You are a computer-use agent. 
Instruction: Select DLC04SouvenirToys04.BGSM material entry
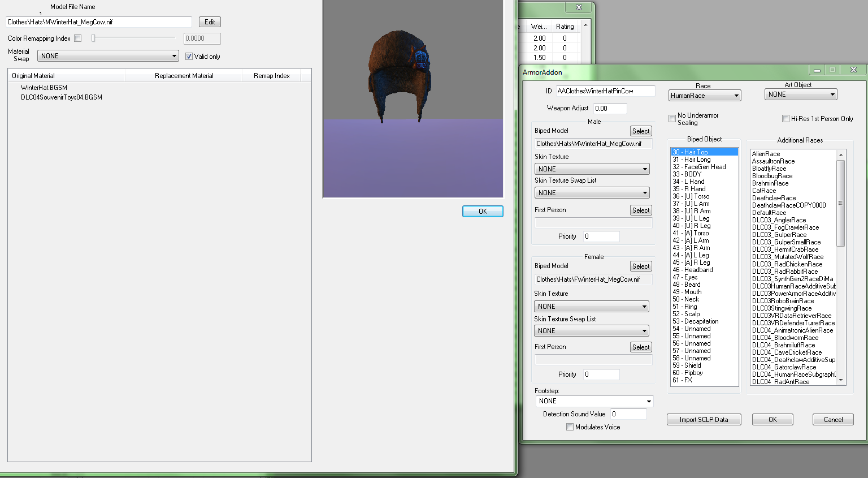click(x=62, y=97)
